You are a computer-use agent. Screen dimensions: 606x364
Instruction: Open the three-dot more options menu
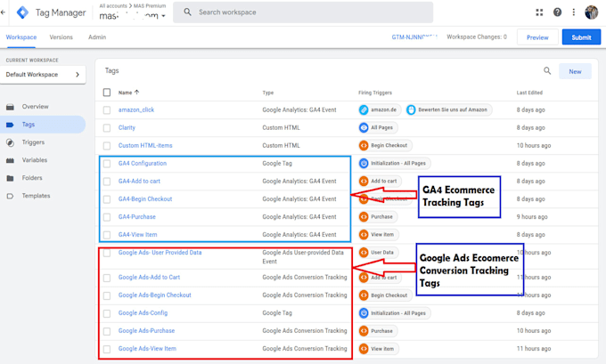click(574, 12)
